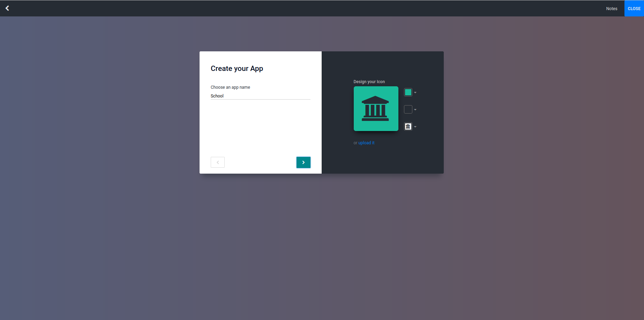The image size is (644, 320).
Task: Click the bank building icon preview
Action: tap(376, 109)
